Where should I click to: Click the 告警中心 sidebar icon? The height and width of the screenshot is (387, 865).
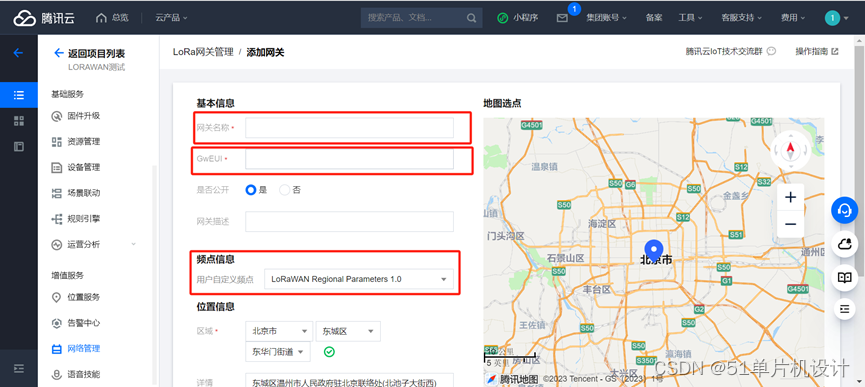56,322
